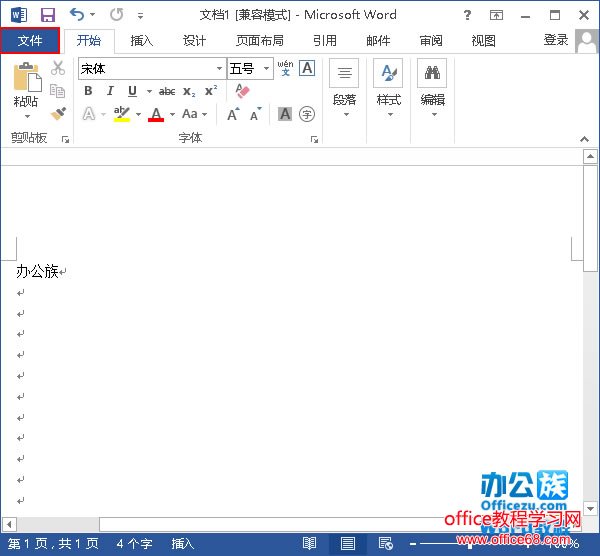
Task: Click the word count 4 个字
Action: (x=134, y=543)
